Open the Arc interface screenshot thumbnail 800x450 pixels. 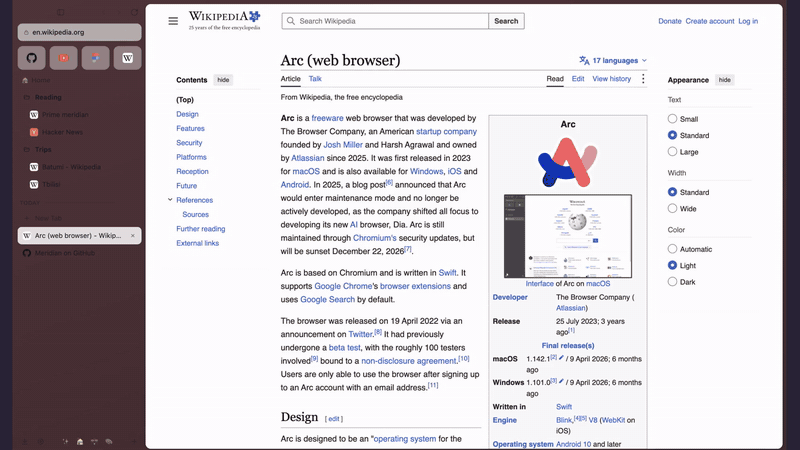click(568, 236)
